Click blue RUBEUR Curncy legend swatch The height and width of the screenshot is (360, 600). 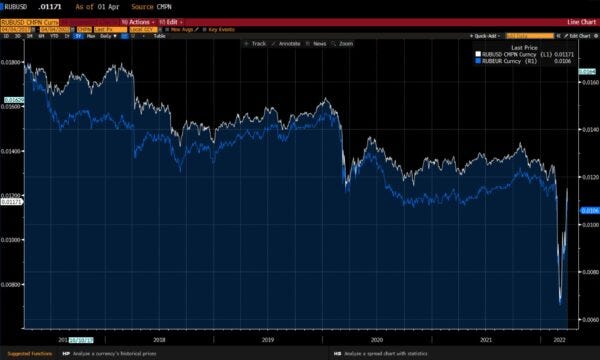tap(478, 61)
